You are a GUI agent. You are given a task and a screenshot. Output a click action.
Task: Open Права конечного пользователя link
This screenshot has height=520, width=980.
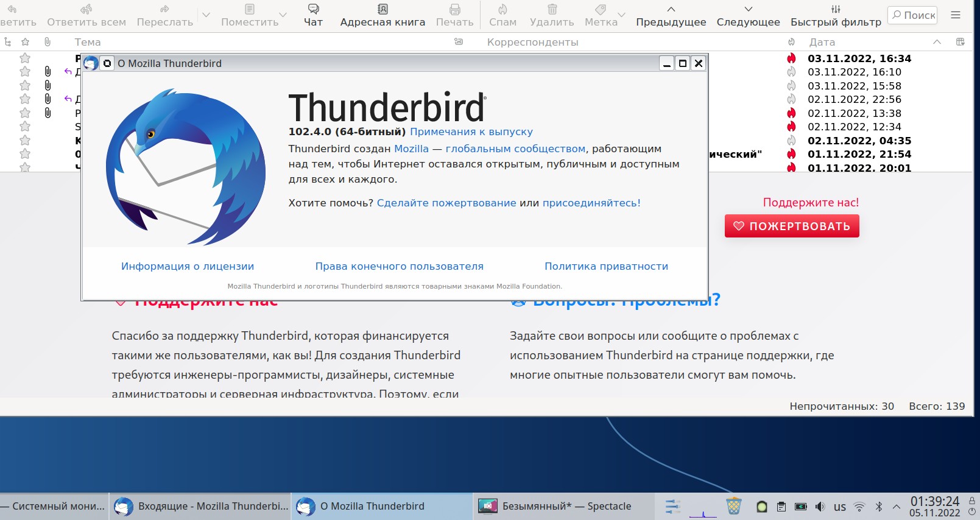(x=400, y=267)
